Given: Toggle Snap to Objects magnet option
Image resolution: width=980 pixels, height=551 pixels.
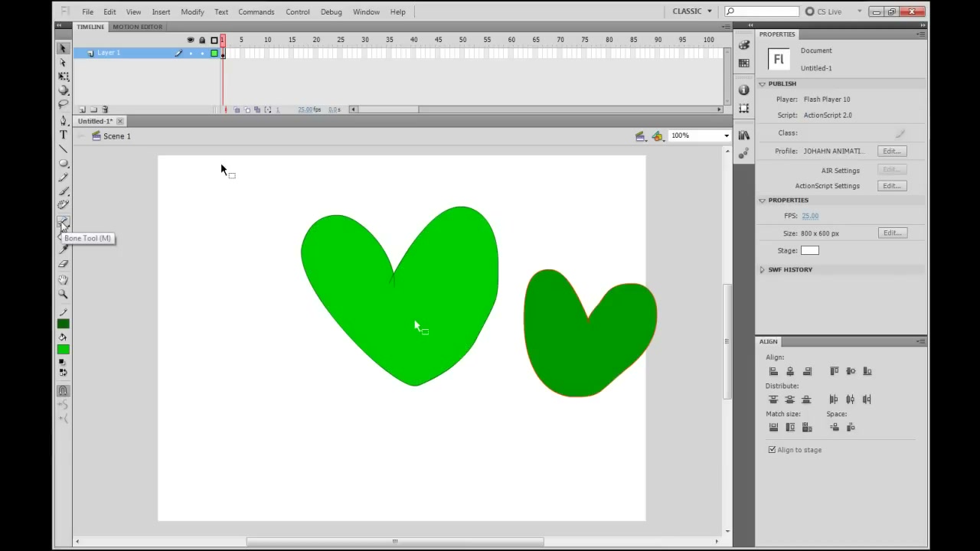Looking at the screenshot, I should coord(64,390).
